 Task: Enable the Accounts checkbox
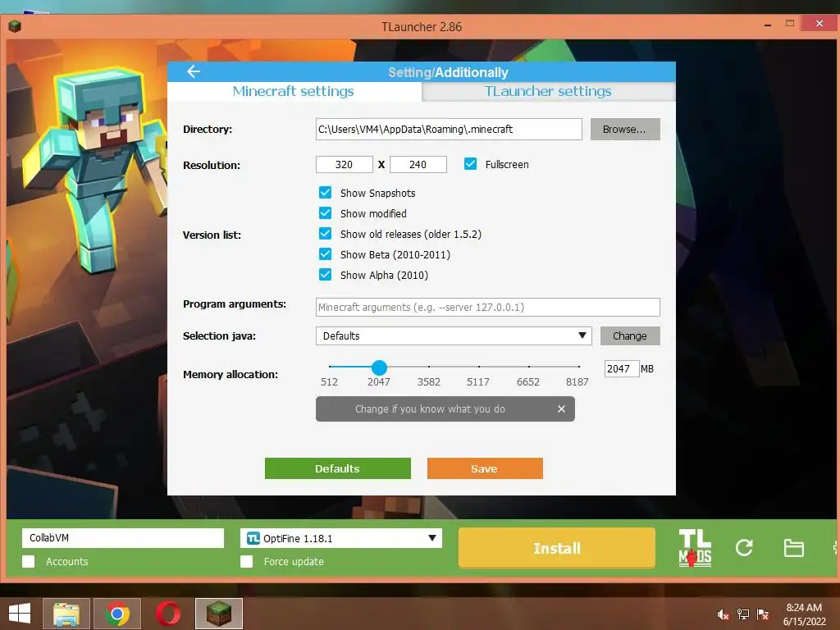coord(29,561)
